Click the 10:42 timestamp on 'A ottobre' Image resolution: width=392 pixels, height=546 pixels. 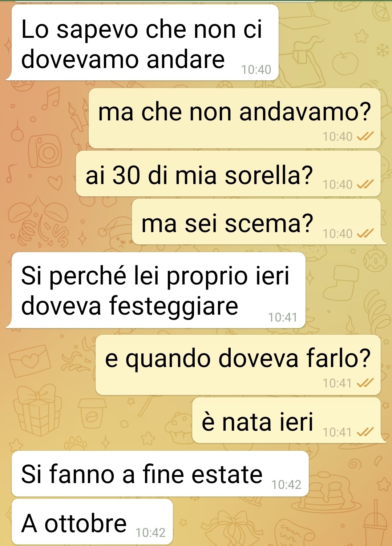(150, 533)
